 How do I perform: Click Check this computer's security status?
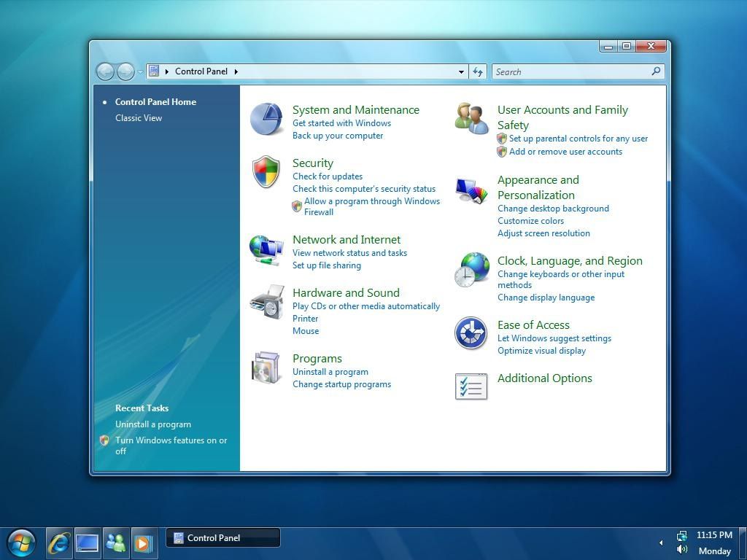click(x=364, y=189)
